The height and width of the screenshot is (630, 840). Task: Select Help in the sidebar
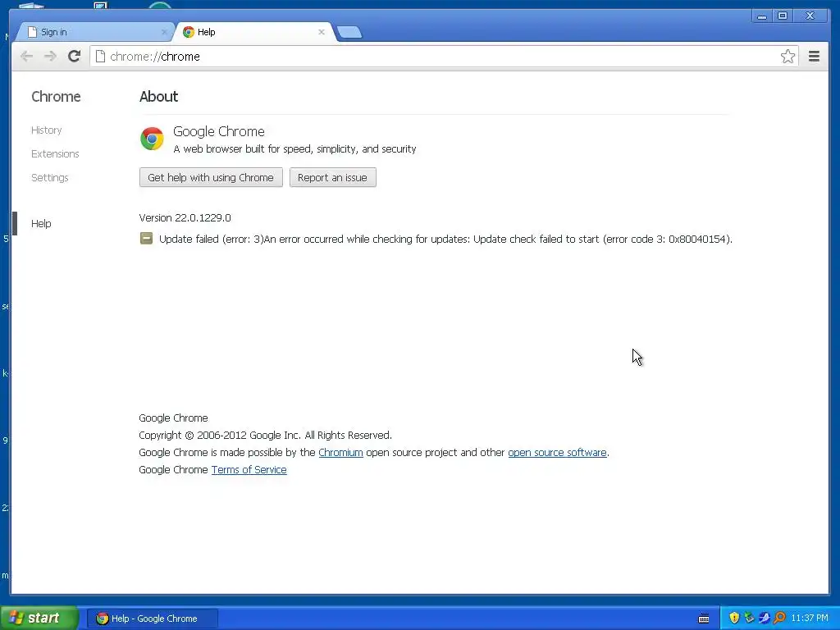[x=41, y=223]
